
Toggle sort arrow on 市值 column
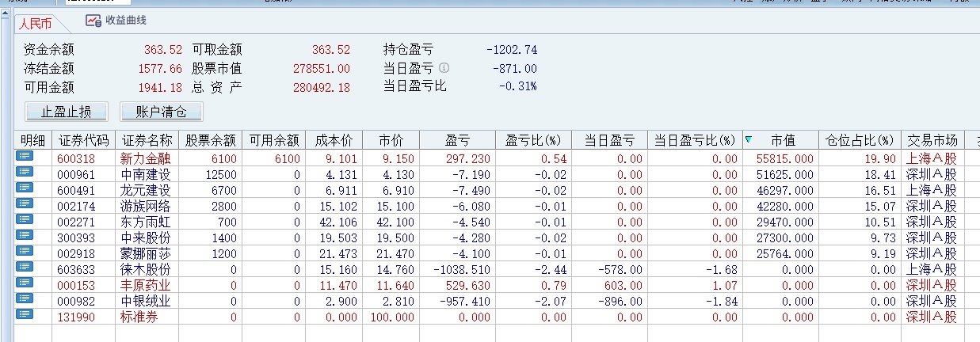(749, 140)
